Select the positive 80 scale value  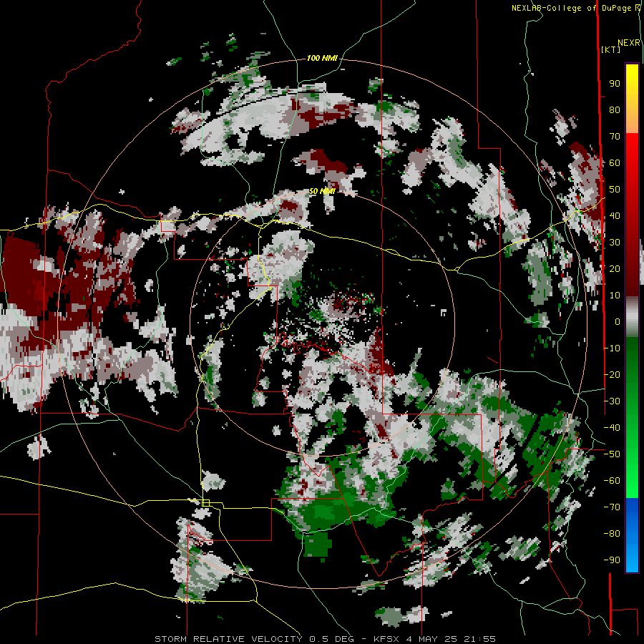tap(615, 110)
